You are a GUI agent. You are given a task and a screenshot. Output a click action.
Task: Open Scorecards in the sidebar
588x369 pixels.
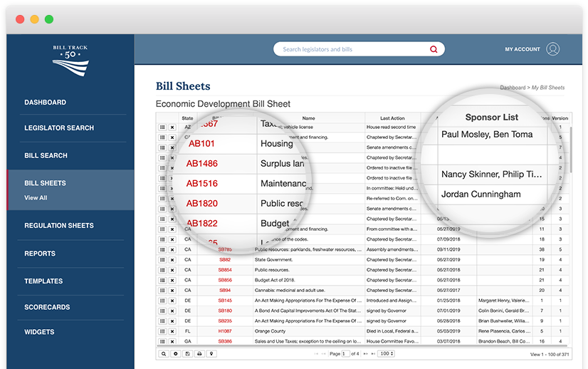pos(47,307)
